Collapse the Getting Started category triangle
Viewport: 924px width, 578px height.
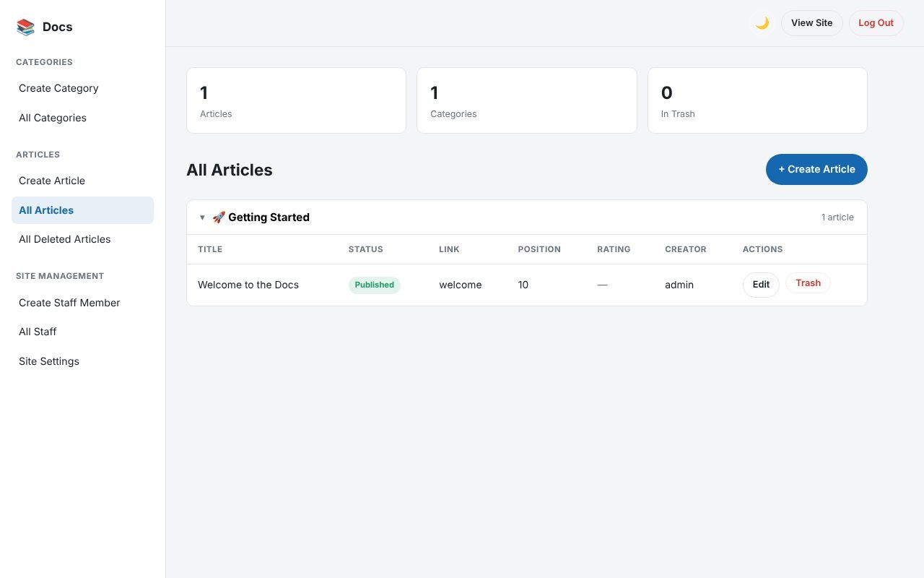(x=202, y=217)
